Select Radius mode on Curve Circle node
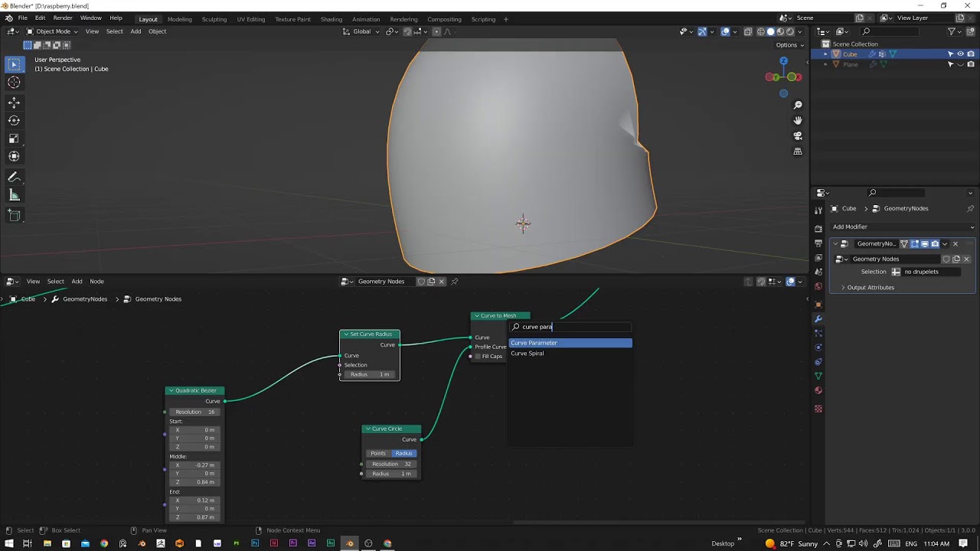Screen dimensions: 980x551 pos(403,453)
